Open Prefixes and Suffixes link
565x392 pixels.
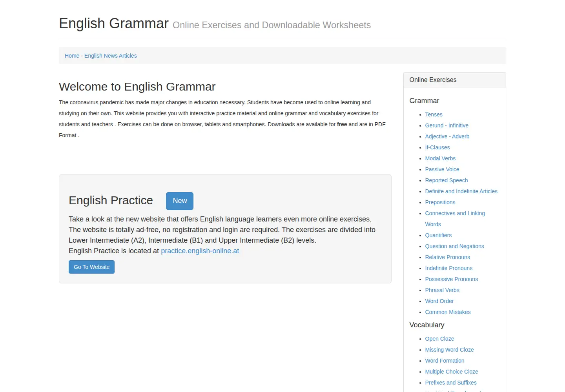pos(450,383)
